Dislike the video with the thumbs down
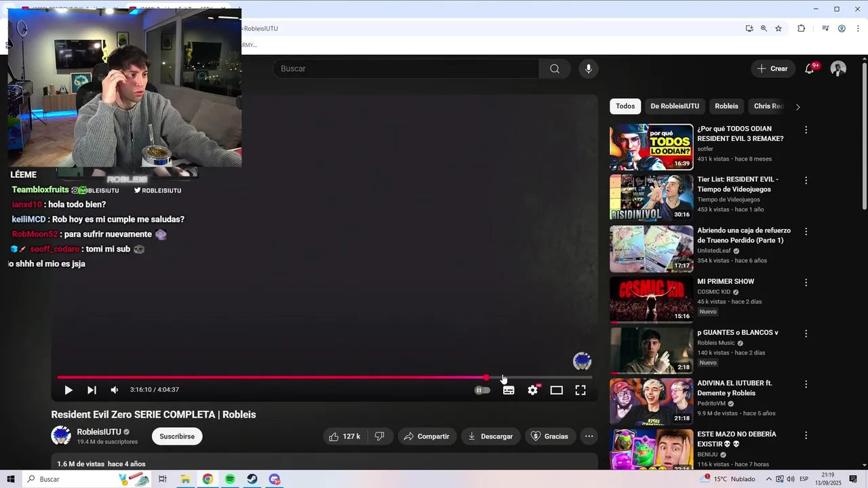The width and height of the screenshot is (868, 488). point(380,436)
